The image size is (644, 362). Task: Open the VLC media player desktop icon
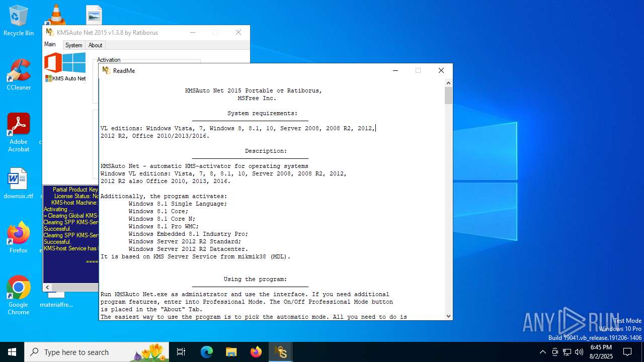(x=55, y=14)
